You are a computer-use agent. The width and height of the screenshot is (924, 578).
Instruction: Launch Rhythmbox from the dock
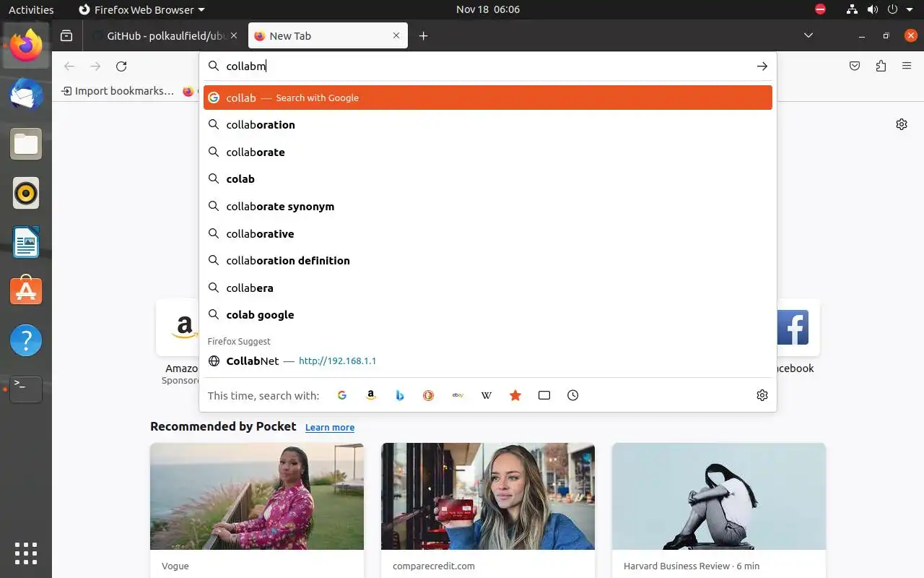coord(26,193)
